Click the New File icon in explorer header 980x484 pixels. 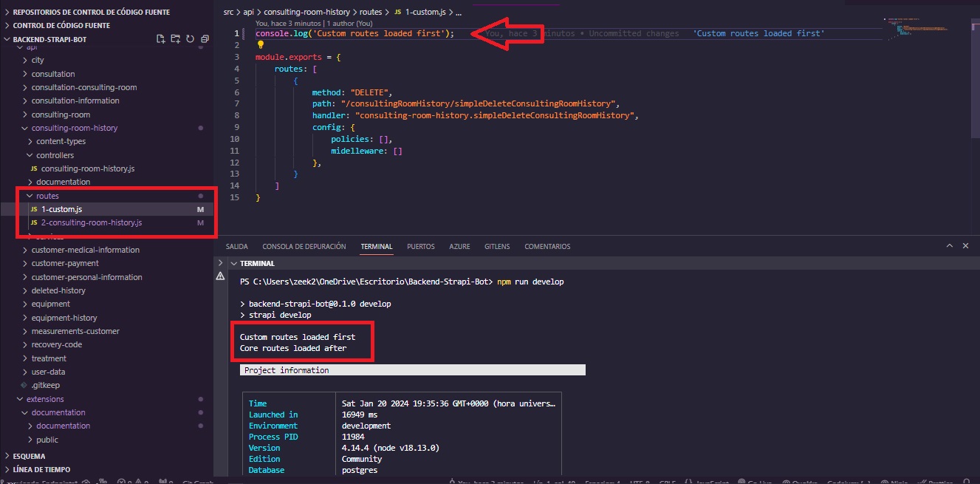(161, 39)
